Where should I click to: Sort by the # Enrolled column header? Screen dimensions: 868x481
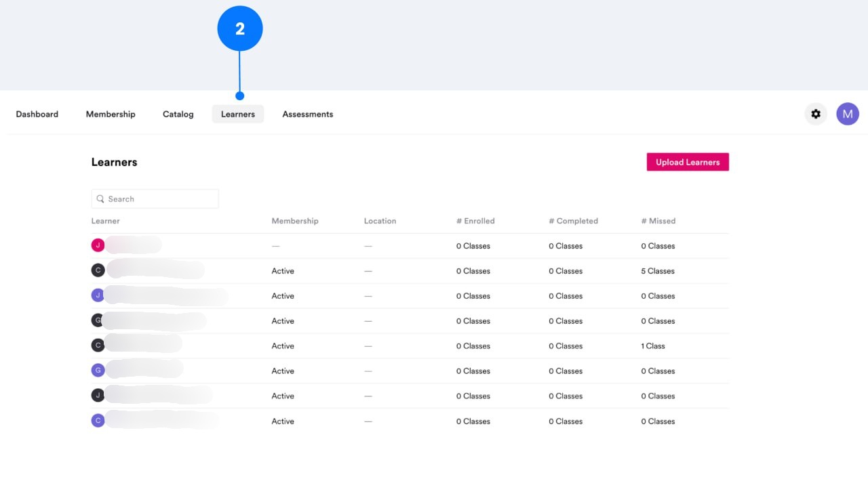coord(475,221)
